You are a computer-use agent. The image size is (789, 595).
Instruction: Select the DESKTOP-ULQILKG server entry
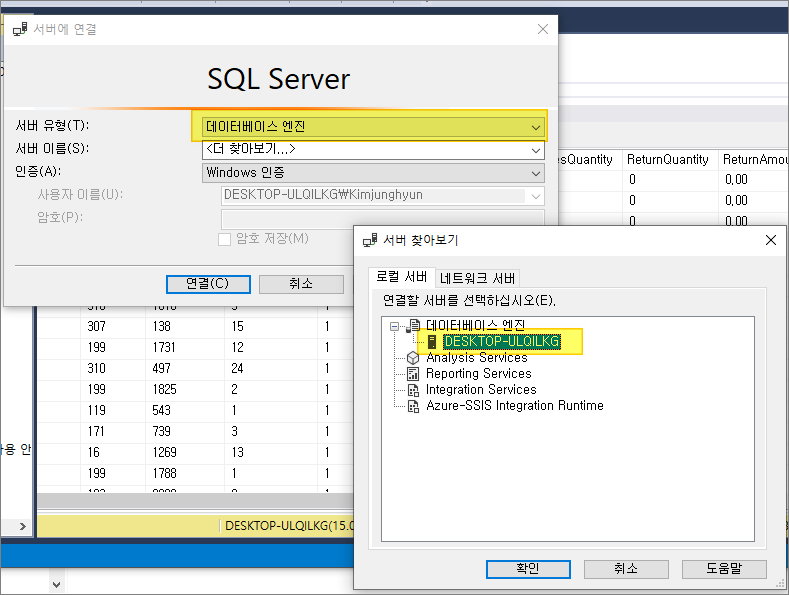pos(502,341)
